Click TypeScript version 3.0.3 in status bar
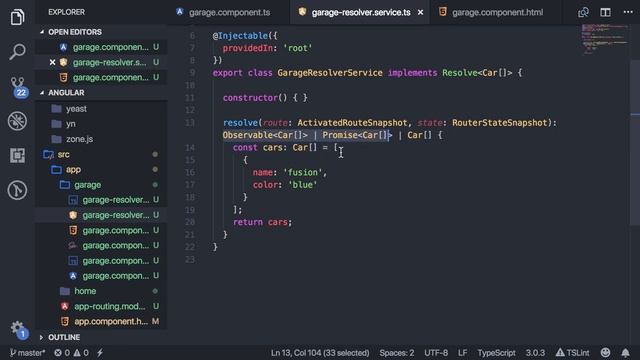Screen dimensions: 640x360 (535, 353)
